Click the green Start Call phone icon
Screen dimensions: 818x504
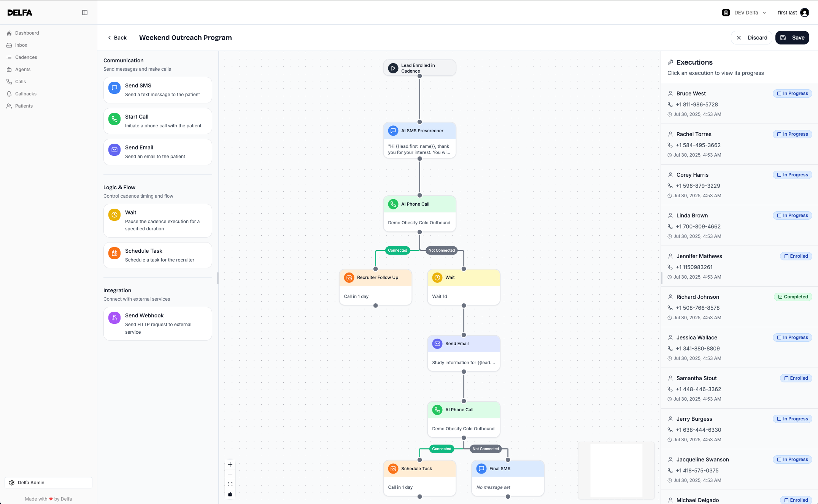(114, 119)
